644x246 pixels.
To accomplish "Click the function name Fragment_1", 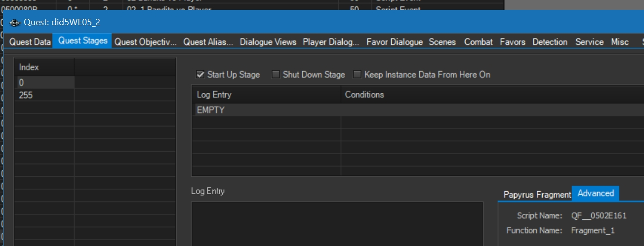I will [x=593, y=231].
